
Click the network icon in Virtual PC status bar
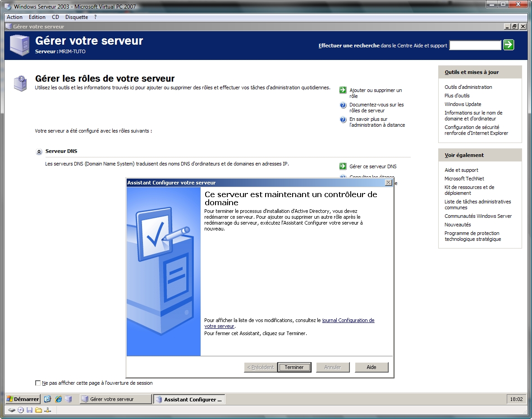point(47,410)
